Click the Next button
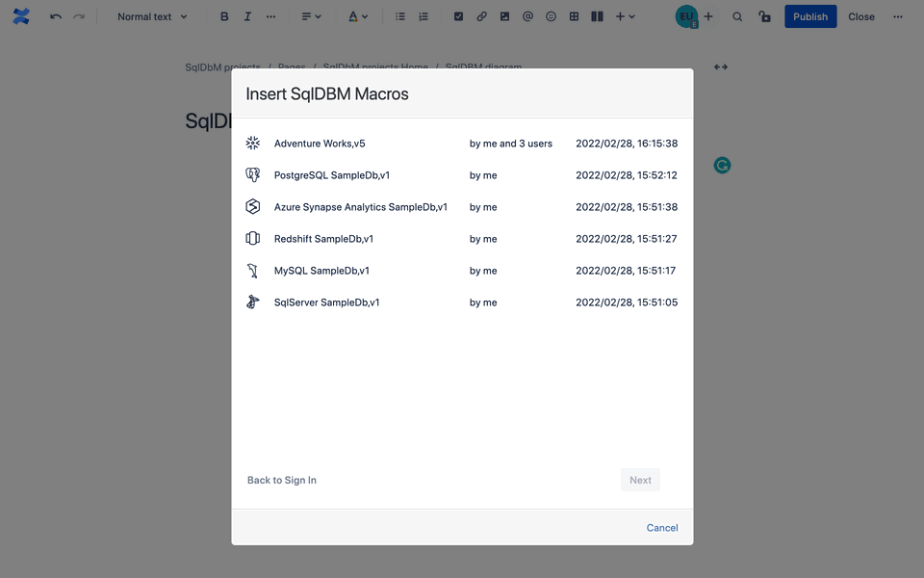Image resolution: width=924 pixels, height=578 pixels. pyautogui.click(x=640, y=480)
